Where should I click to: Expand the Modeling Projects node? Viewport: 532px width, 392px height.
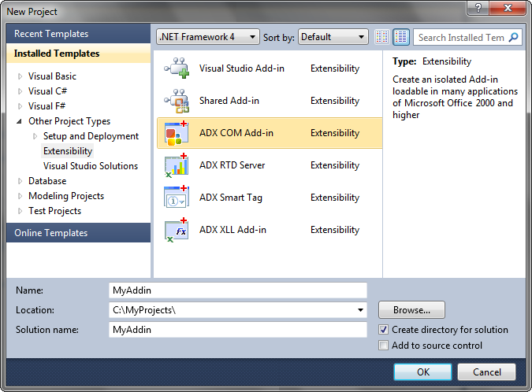[20, 196]
